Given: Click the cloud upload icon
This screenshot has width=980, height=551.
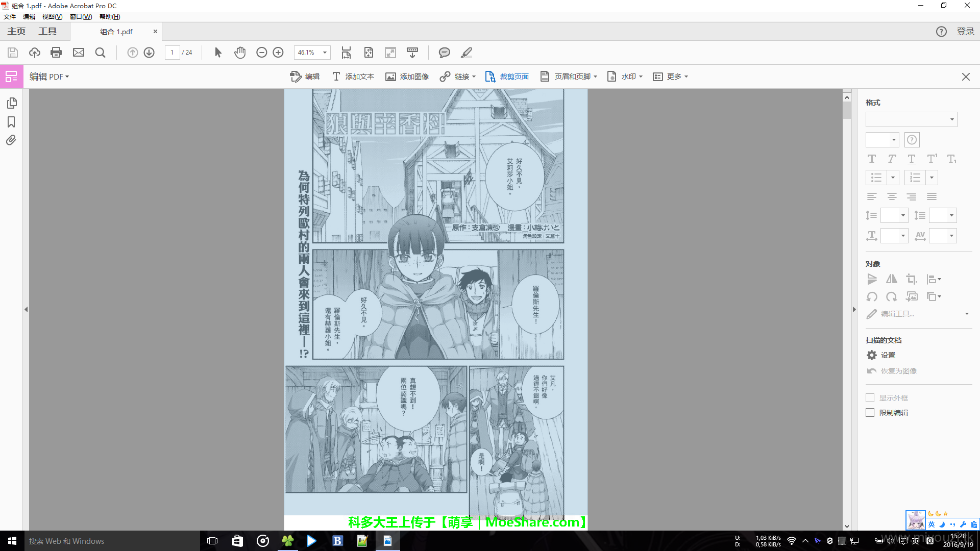Looking at the screenshot, I should point(35,53).
